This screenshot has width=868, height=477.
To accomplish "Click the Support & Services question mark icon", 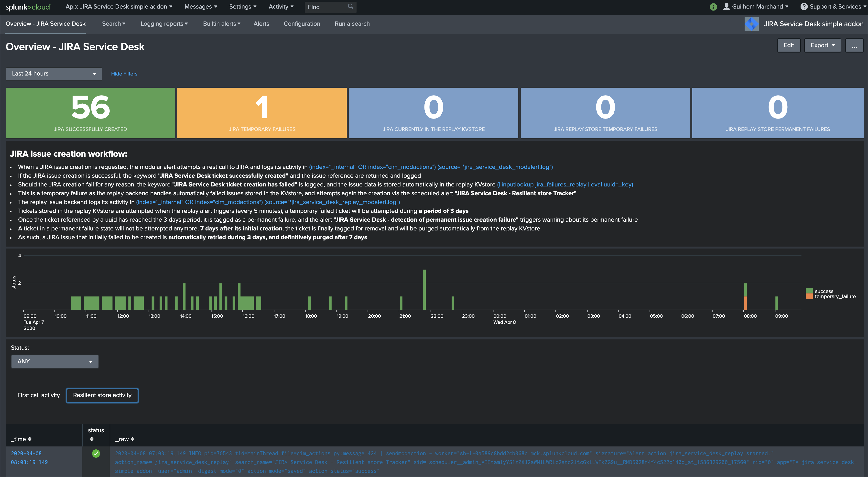I will click(804, 6).
